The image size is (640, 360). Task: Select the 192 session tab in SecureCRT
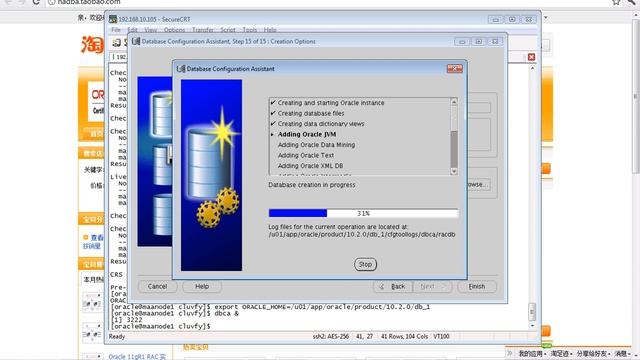tap(120, 57)
